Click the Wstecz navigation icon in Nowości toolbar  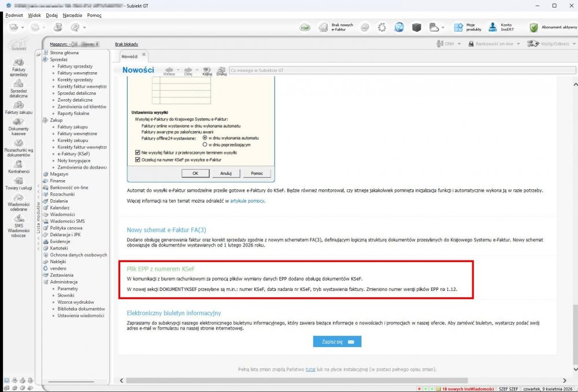169,70
